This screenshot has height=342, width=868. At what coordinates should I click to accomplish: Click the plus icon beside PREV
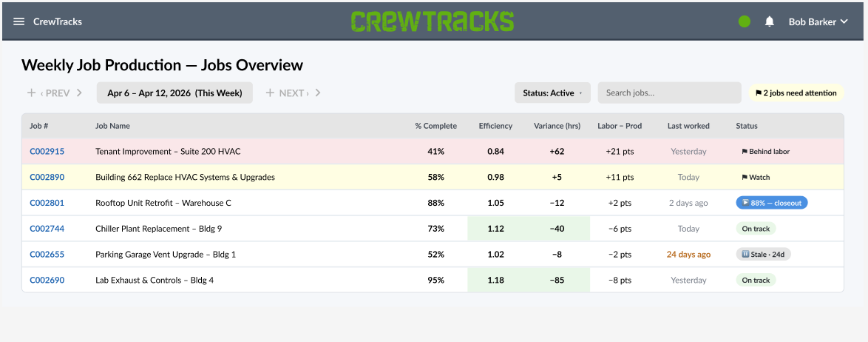pos(32,93)
